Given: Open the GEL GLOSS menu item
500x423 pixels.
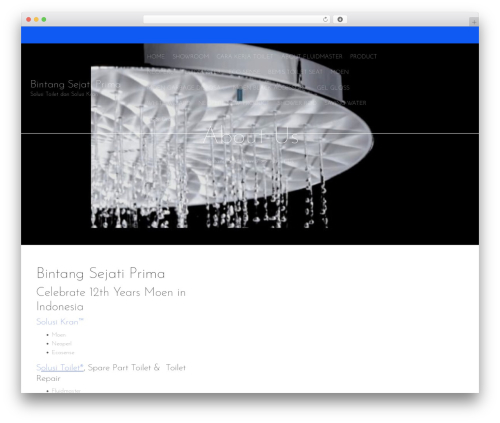Looking at the screenshot, I should point(333,88).
